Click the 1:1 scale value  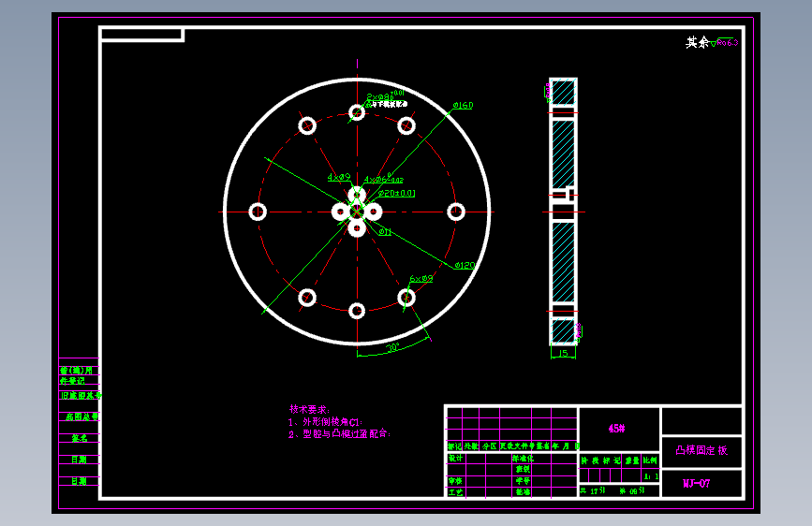click(x=651, y=476)
